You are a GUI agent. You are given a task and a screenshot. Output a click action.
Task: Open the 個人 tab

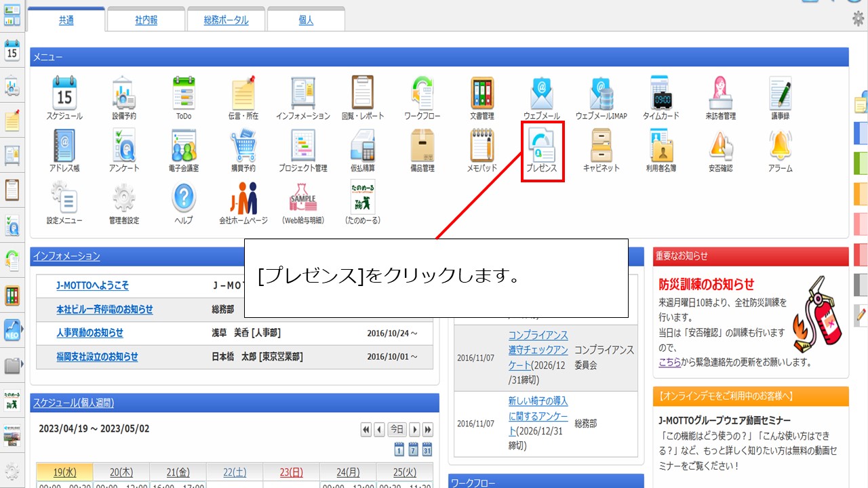point(306,20)
